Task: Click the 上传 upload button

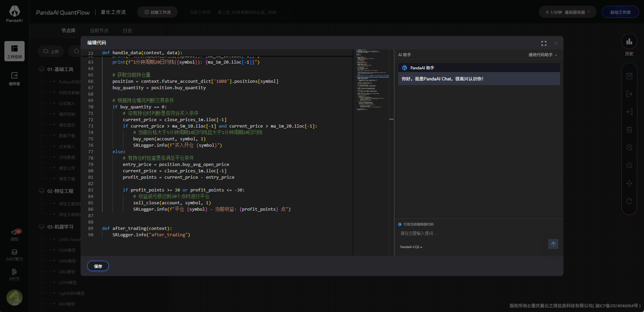Action: coord(51,51)
